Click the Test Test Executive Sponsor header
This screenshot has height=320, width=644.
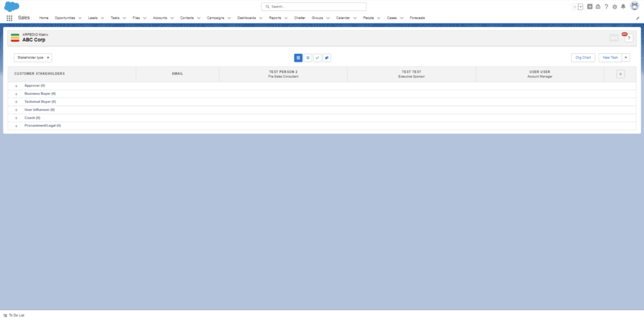(x=411, y=74)
